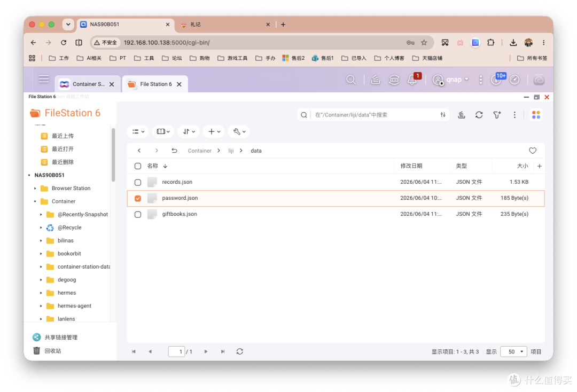Go to the last page
The image size is (577, 392).
click(x=223, y=351)
